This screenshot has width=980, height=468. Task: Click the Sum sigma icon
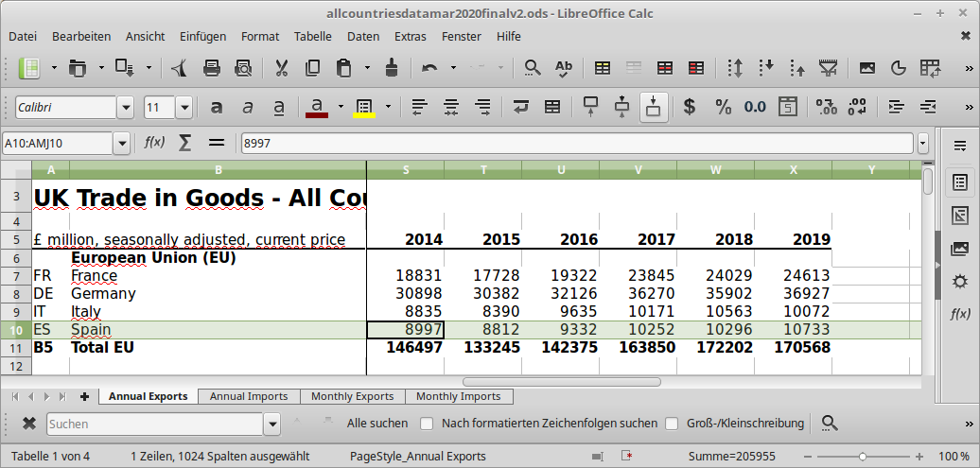click(x=184, y=143)
